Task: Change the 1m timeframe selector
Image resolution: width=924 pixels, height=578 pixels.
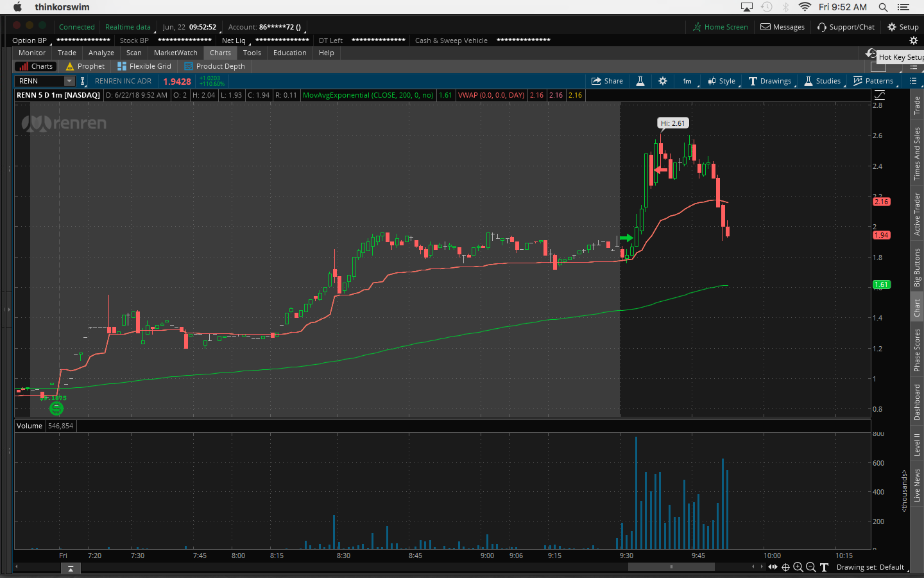Action: 687,81
